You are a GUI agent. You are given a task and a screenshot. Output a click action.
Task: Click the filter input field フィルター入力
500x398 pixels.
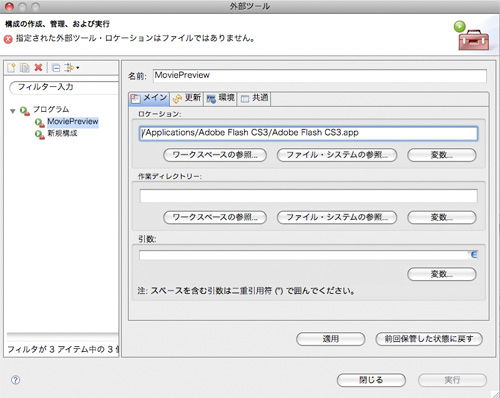[x=64, y=87]
